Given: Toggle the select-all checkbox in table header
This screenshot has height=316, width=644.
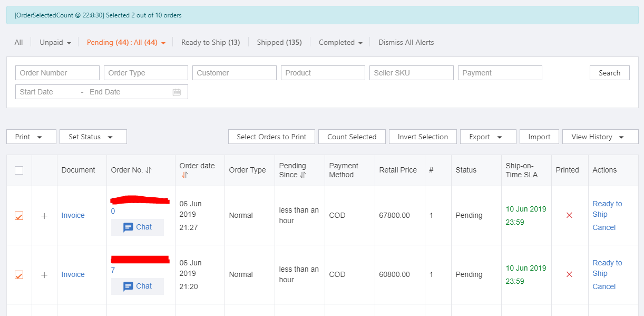Looking at the screenshot, I should point(19,170).
